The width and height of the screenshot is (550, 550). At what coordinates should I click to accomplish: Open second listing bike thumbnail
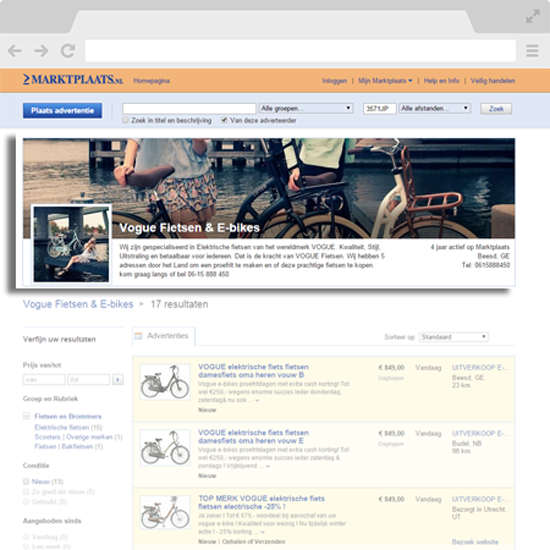click(165, 448)
